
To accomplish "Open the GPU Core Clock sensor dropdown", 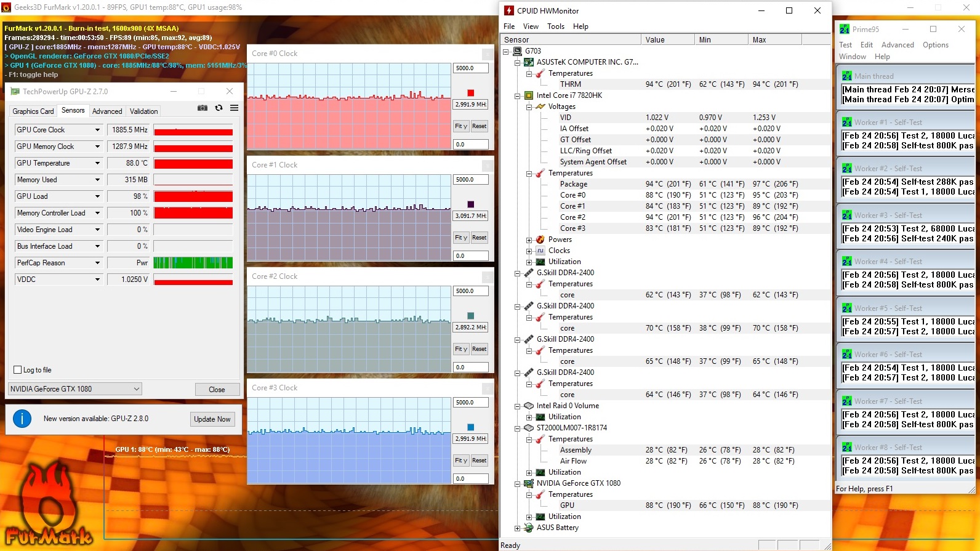I will point(97,130).
